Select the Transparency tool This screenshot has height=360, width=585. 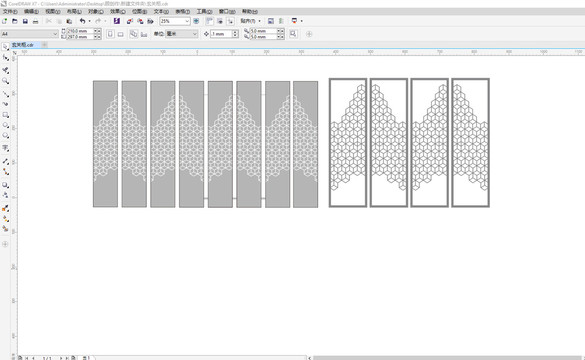5,195
